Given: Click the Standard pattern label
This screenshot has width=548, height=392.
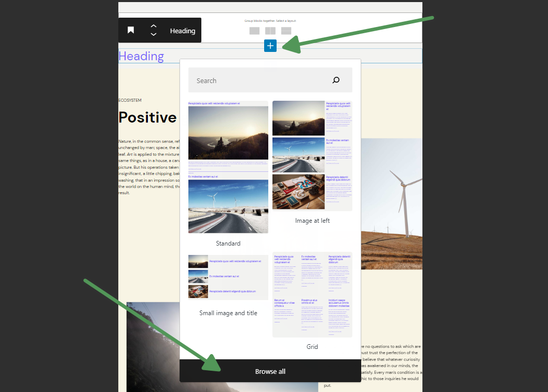Looking at the screenshot, I should (228, 244).
